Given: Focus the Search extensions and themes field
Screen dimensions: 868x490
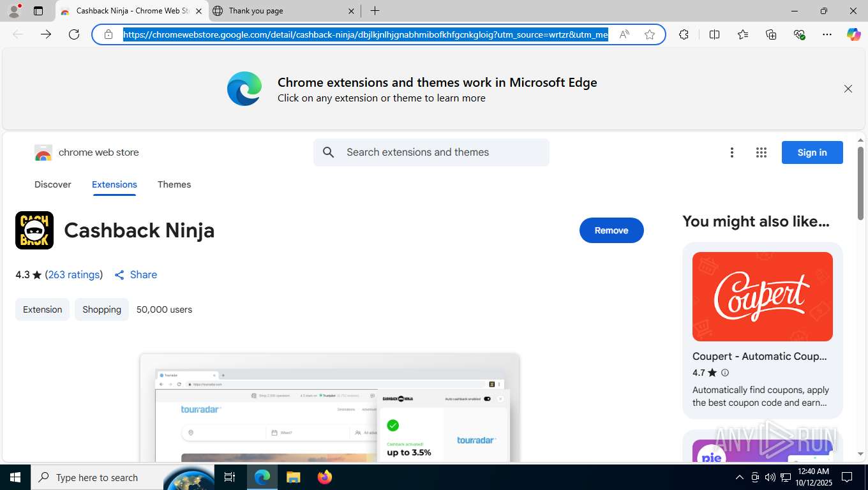Looking at the screenshot, I should (x=431, y=152).
